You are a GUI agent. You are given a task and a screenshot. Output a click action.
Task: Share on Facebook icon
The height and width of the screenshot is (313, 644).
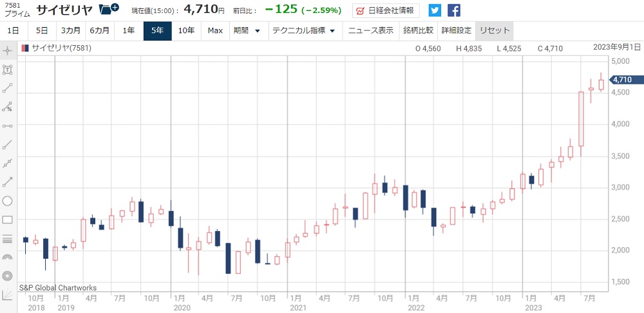454,11
